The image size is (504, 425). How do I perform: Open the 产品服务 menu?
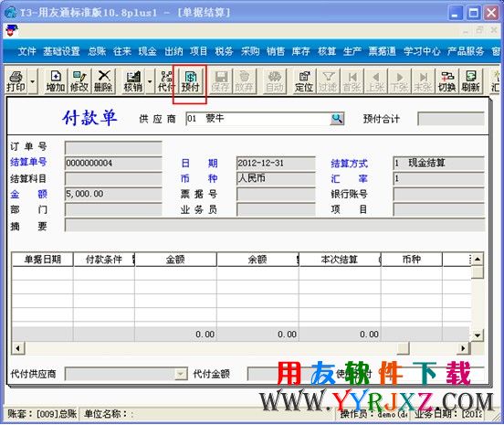point(466,51)
